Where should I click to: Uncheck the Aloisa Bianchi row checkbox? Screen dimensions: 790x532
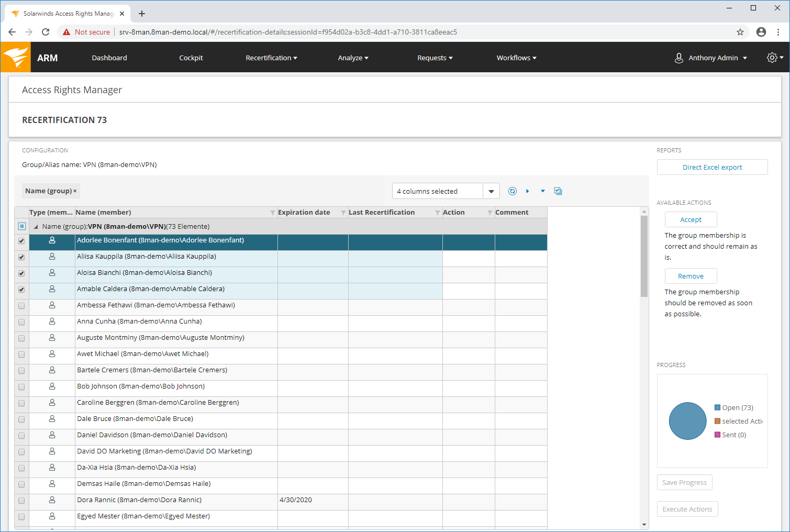click(x=21, y=273)
